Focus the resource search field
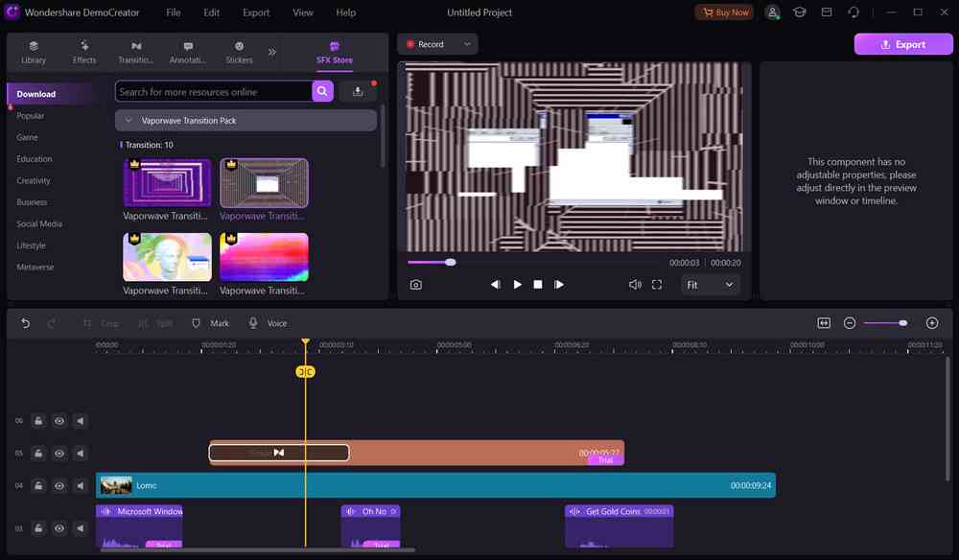 (x=214, y=92)
